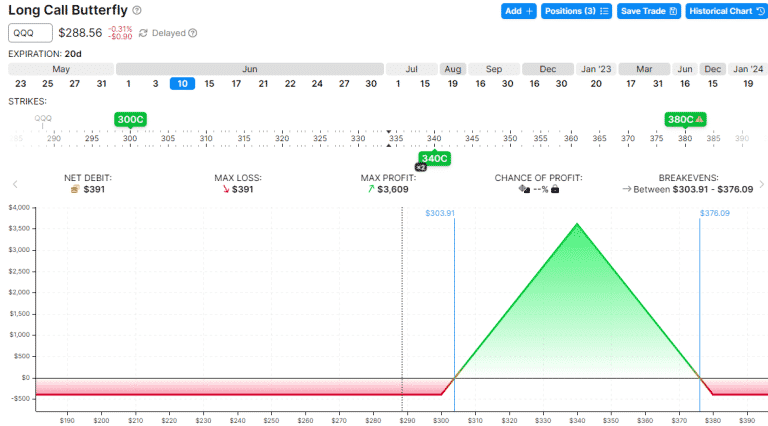This screenshot has width=768, height=426.
Task: Select the Jun 15 expiration date
Action: coord(209,83)
